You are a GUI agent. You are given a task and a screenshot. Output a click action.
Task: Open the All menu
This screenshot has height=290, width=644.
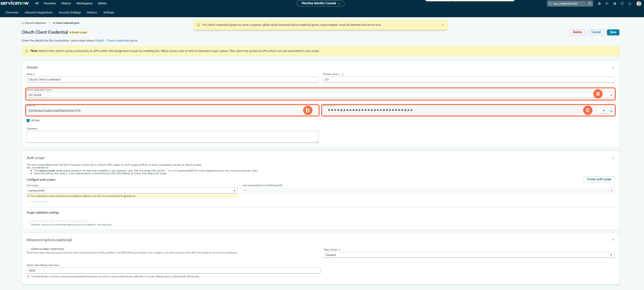[x=37, y=3]
